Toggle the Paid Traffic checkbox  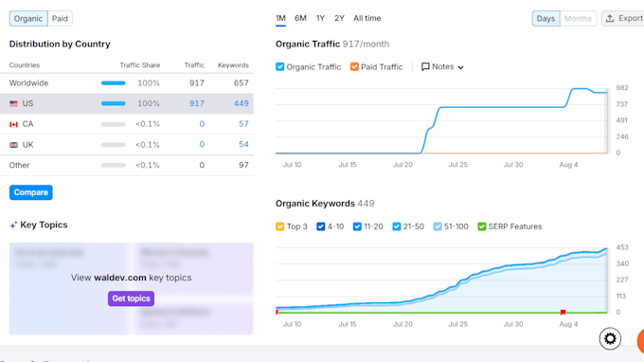[354, 66]
